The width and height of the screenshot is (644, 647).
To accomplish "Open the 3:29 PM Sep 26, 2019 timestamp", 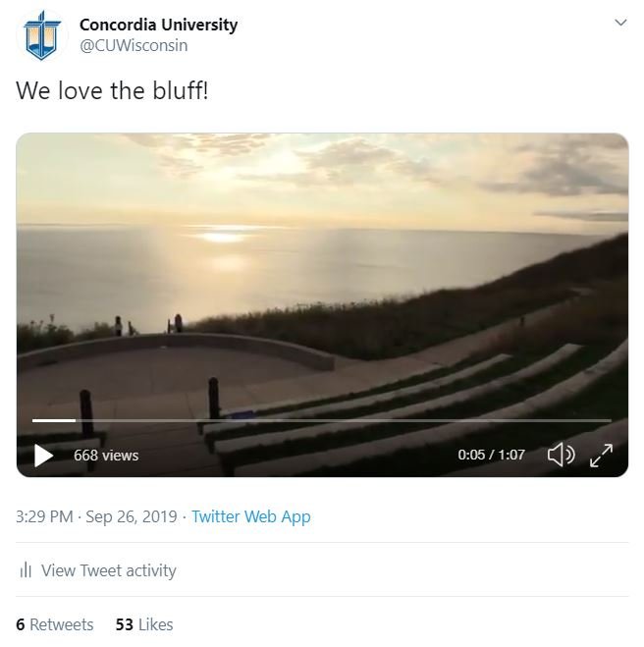I will tap(96, 516).
